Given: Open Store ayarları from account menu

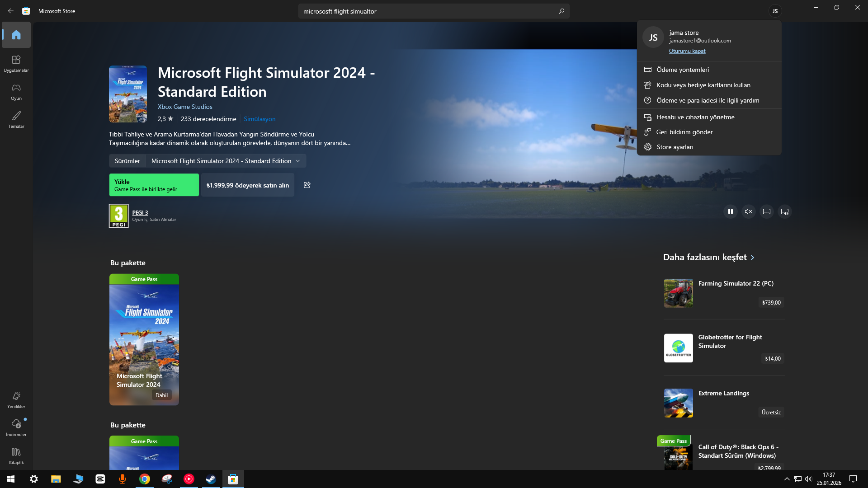Looking at the screenshot, I should (709, 147).
